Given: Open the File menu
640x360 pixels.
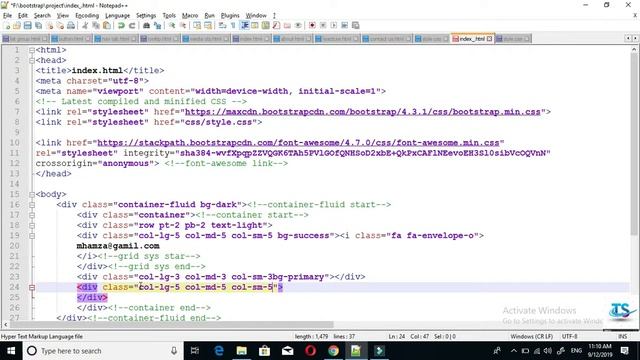Looking at the screenshot, I should point(7,16).
